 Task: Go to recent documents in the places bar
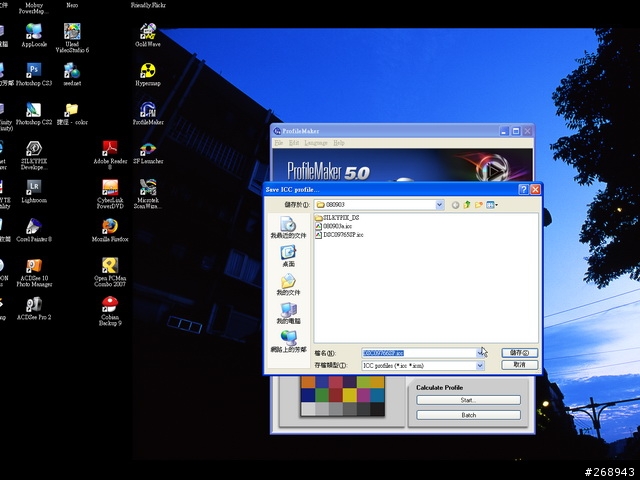click(288, 228)
